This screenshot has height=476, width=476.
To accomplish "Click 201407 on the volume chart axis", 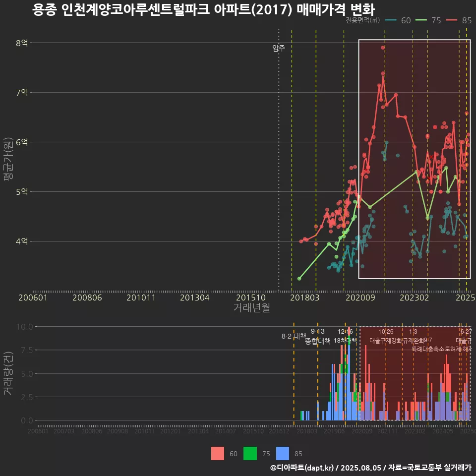I will [x=226, y=431].
